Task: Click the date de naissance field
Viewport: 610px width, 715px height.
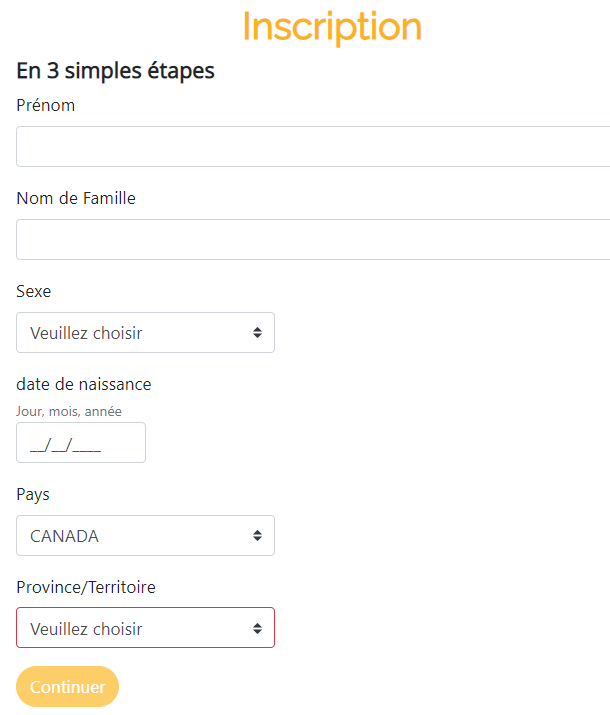Action: coord(81,442)
